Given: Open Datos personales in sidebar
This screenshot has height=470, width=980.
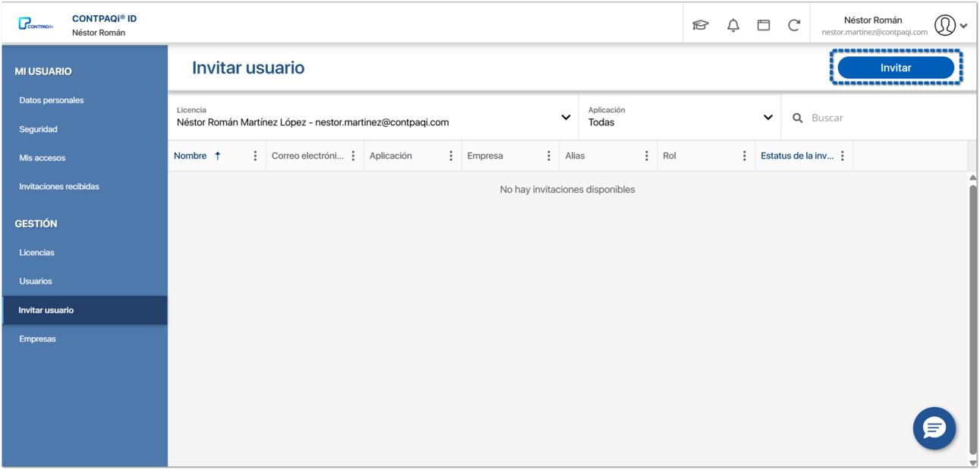Looking at the screenshot, I should tap(52, 100).
